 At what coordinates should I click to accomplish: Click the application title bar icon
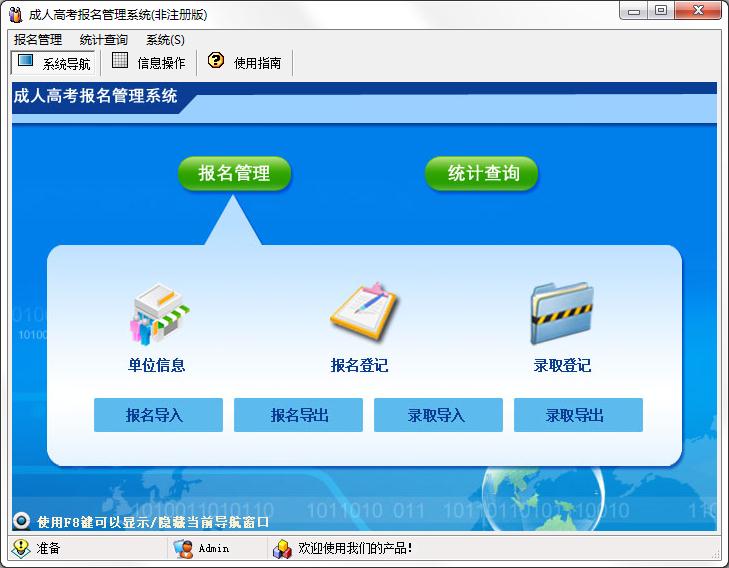pos(15,14)
